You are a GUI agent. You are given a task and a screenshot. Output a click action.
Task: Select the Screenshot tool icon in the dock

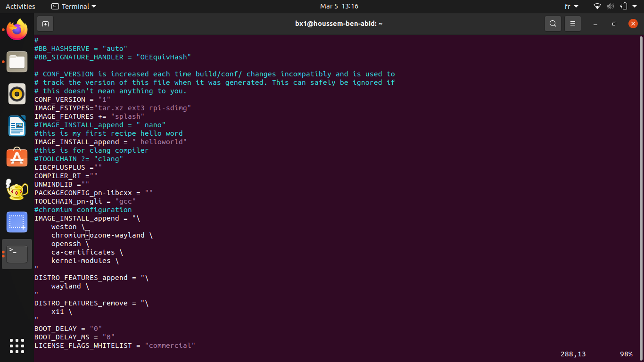17,222
